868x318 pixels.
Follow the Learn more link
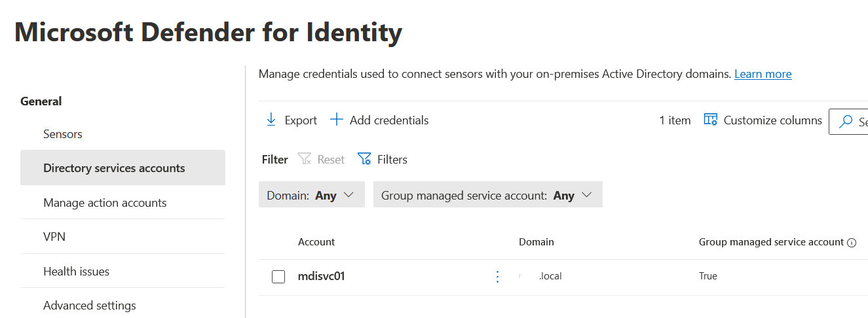click(763, 74)
